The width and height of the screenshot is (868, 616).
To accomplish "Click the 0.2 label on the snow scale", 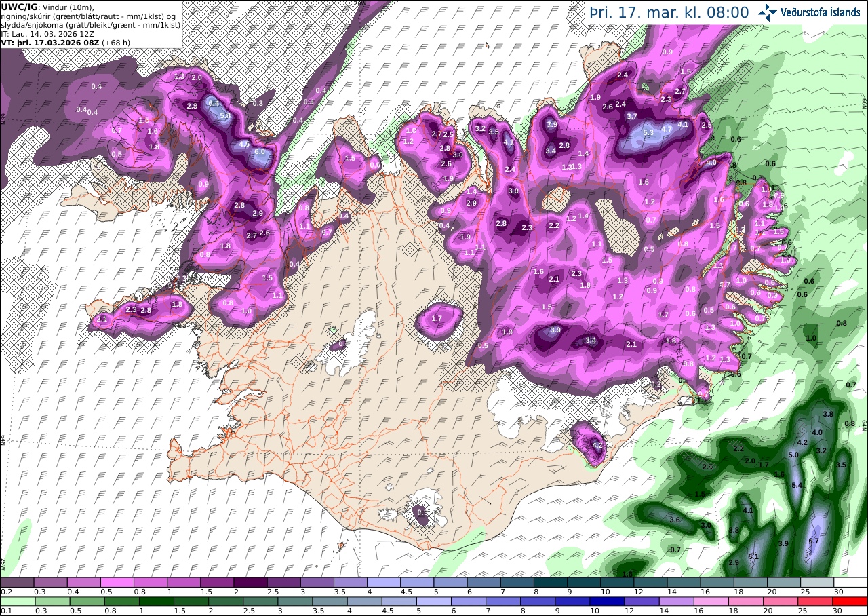I will (x=5, y=592).
